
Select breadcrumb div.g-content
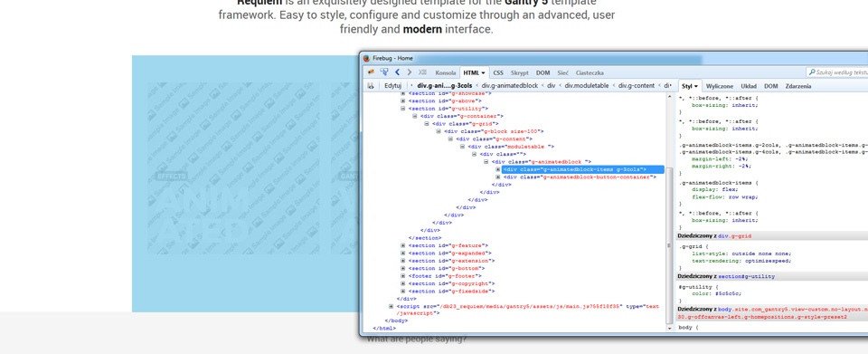pyautogui.click(x=636, y=86)
